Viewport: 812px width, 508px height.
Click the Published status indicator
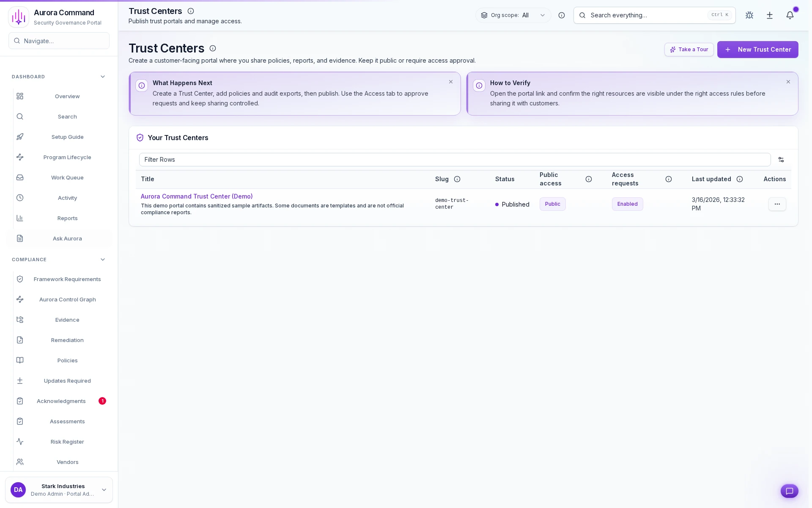(512, 204)
